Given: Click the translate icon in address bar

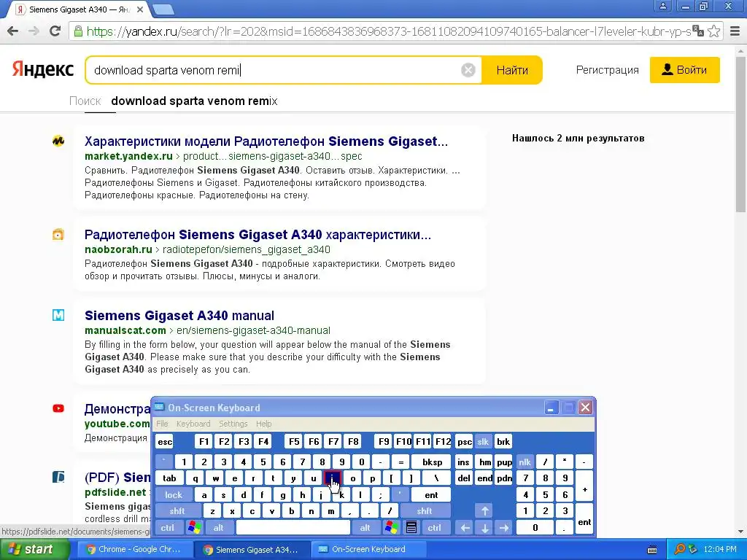Looking at the screenshot, I should (698, 31).
